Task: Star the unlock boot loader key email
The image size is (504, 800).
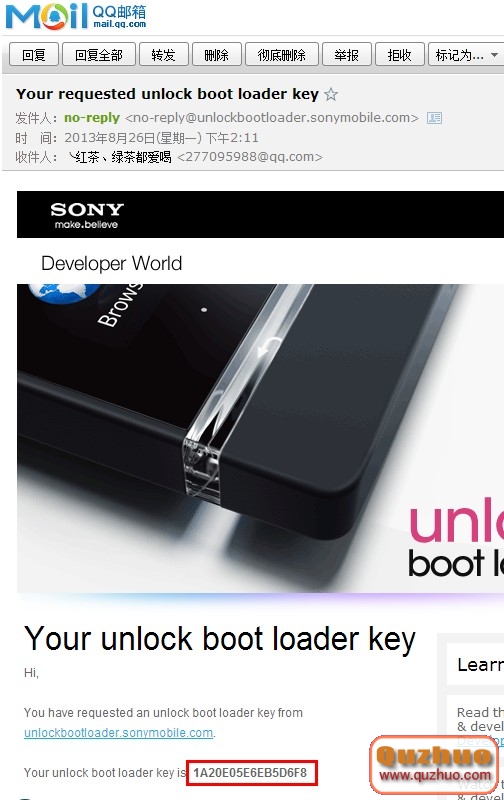Action: [x=331, y=94]
